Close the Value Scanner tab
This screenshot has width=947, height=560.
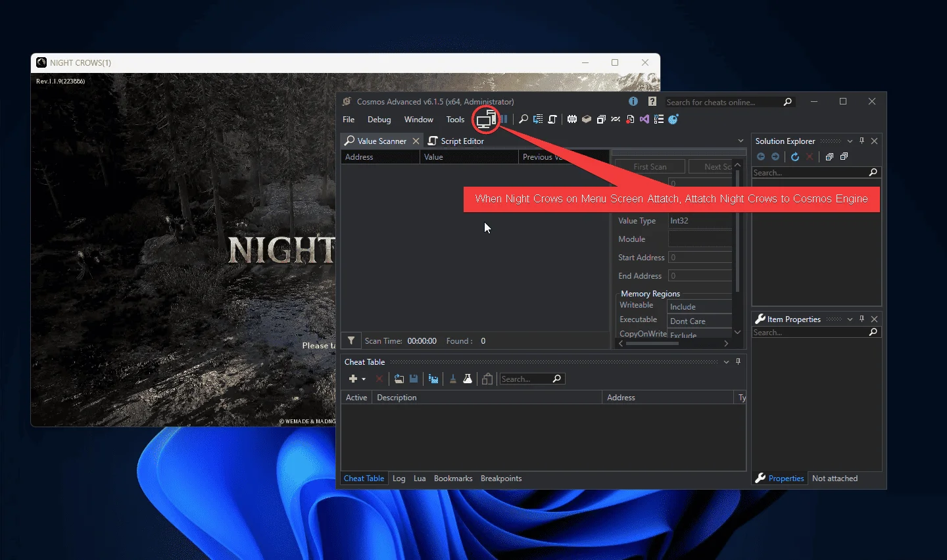(x=416, y=141)
